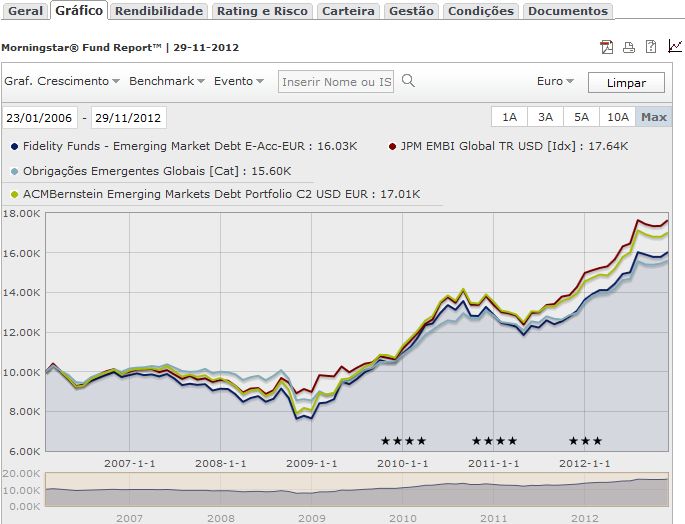Click the light blue Obrigações Emergentes legend dot
This screenshot has height=524, width=685.
coord(14,171)
